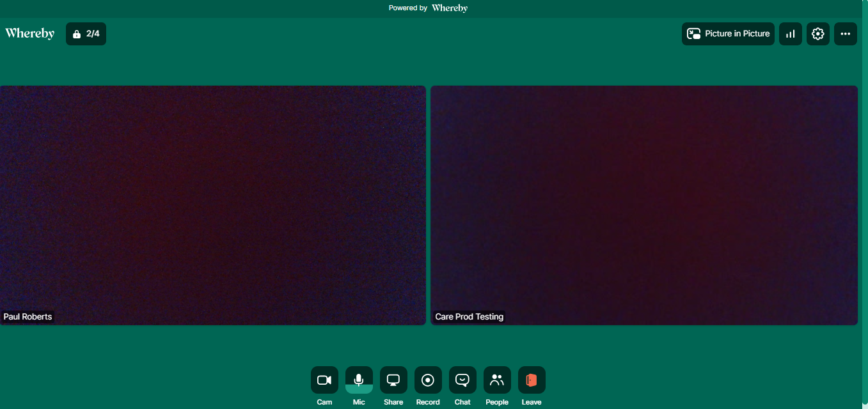
Task: Open the People list
Action: click(x=497, y=380)
